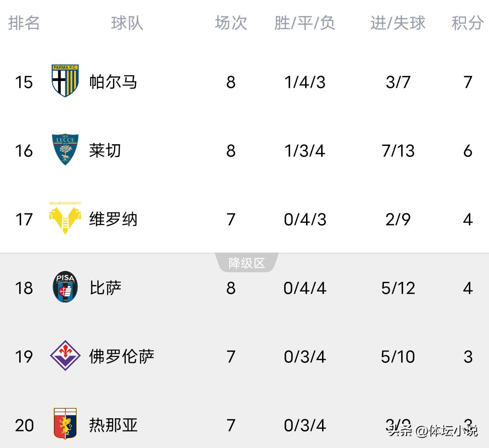The image size is (489, 448).
Task: Open the 热那亚 team name
Action: 113,425
